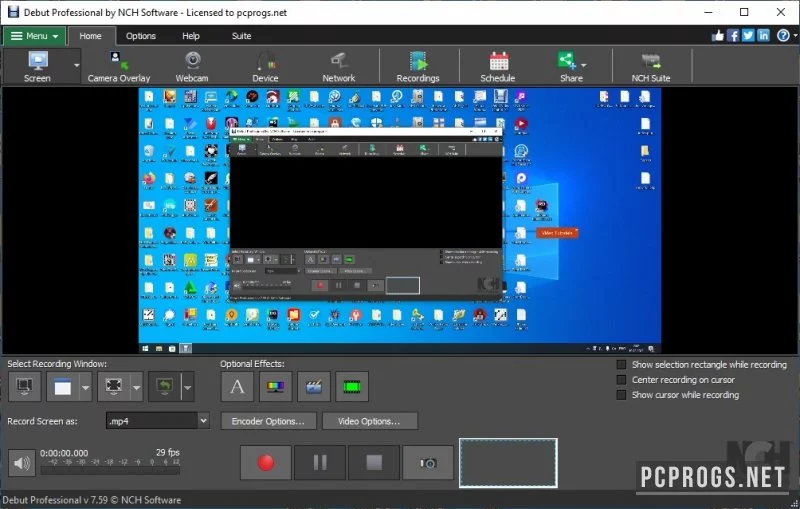Open the Suite tab
800x509 pixels.
241,36
